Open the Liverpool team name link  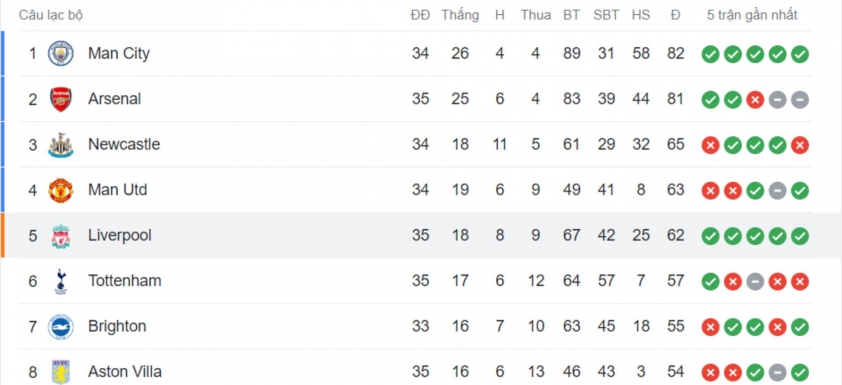coord(120,236)
